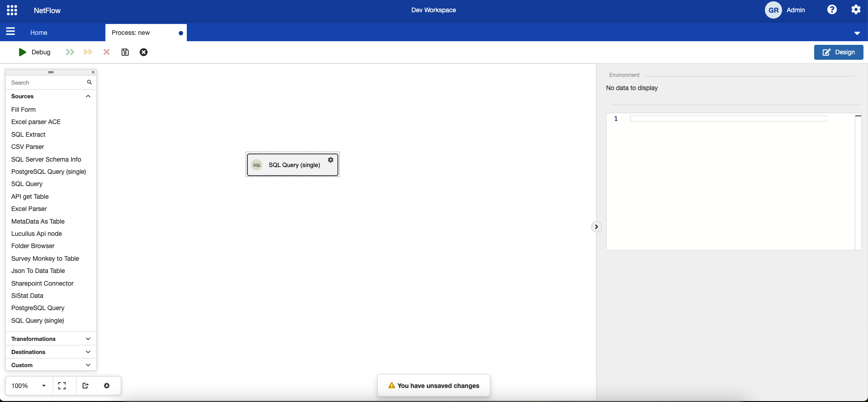The width and height of the screenshot is (868, 402).
Task: Click the Design button
Action: click(x=838, y=52)
